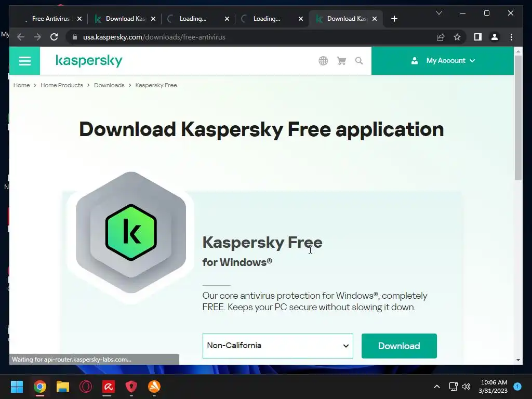Click Kaspersky Free breadcrumb text

(x=156, y=85)
